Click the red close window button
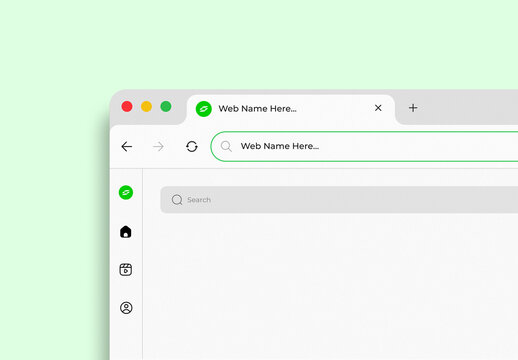 tap(127, 107)
